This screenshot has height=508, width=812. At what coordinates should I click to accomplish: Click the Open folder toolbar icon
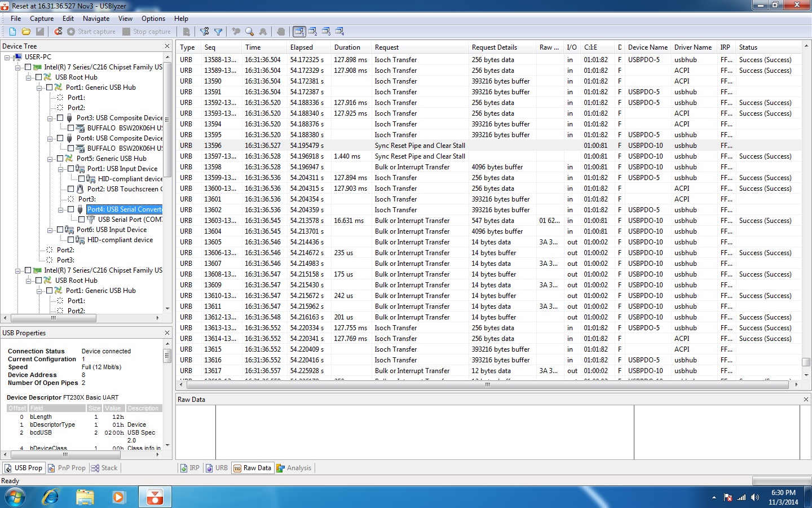click(x=26, y=32)
